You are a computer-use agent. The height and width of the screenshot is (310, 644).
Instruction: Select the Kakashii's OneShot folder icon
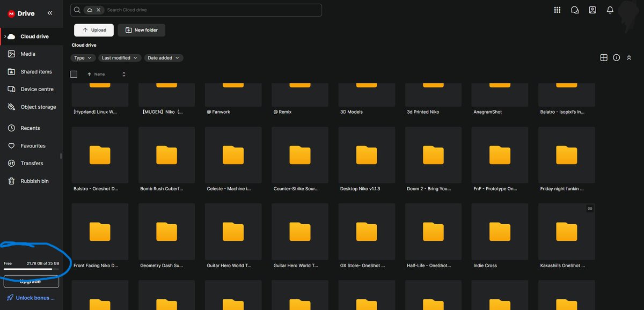pos(567,231)
